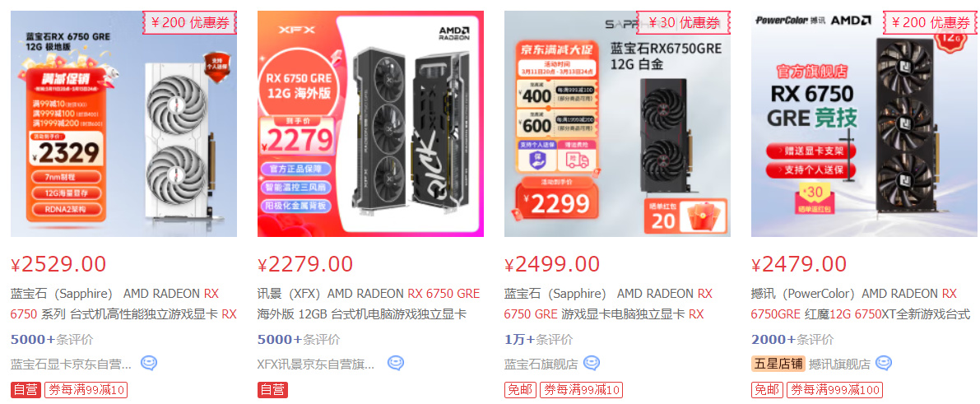Open the 蓝宝石RX6750GRE 12G 白金 image

click(x=617, y=123)
